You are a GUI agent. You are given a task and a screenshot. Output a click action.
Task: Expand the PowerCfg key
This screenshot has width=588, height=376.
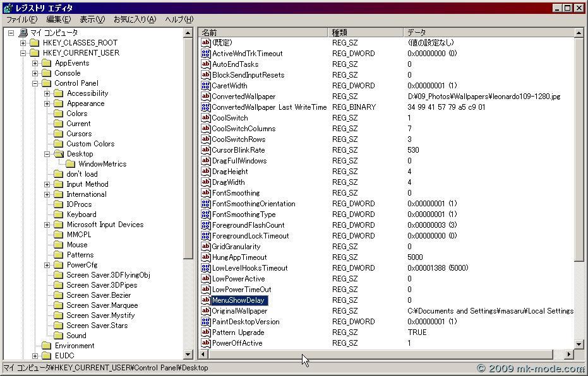click(47, 265)
